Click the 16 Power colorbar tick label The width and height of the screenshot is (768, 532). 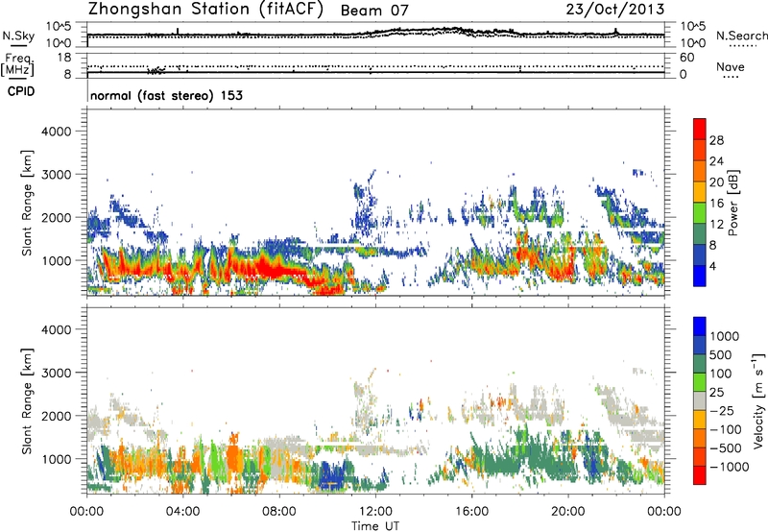point(716,204)
